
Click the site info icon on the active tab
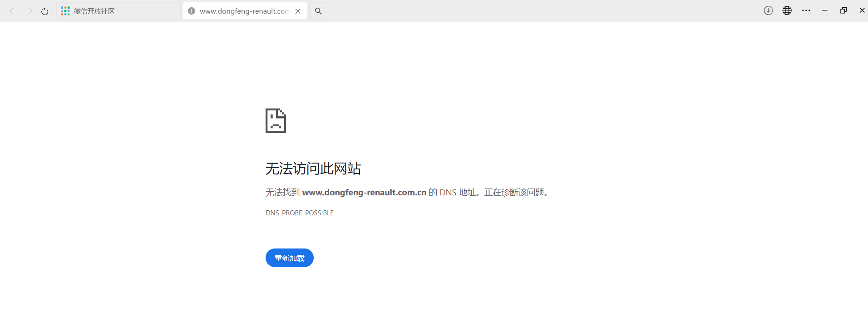pyautogui.click(x=192, y=11)
